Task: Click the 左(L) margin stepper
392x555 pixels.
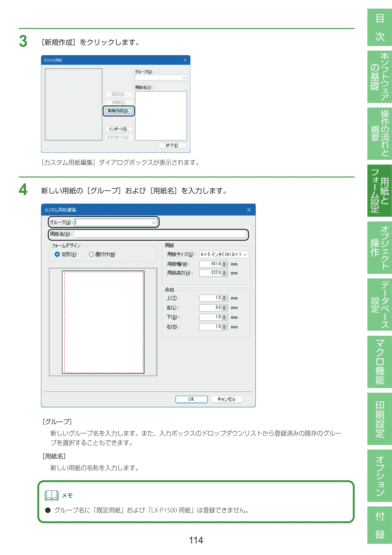Action: click(x=224, y=308)
